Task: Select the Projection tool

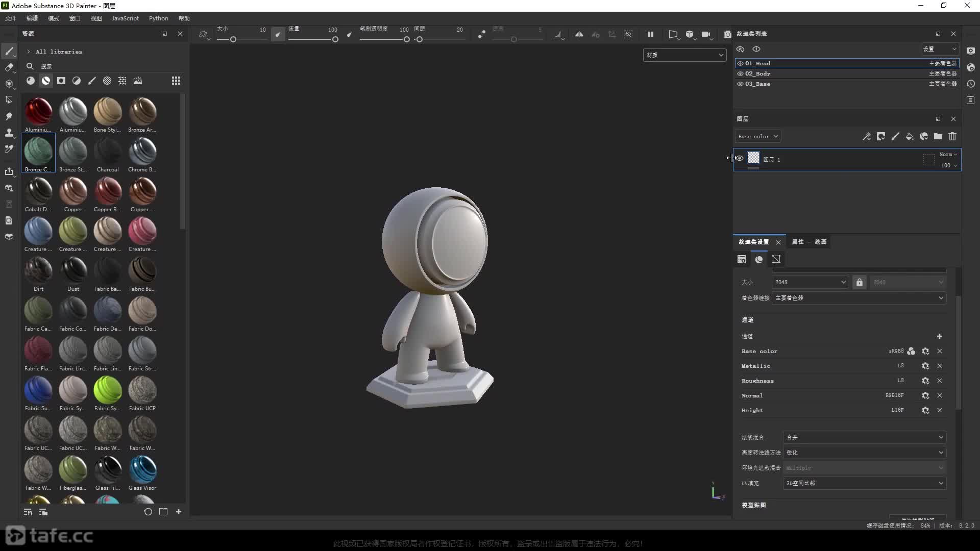Action: 9,84
